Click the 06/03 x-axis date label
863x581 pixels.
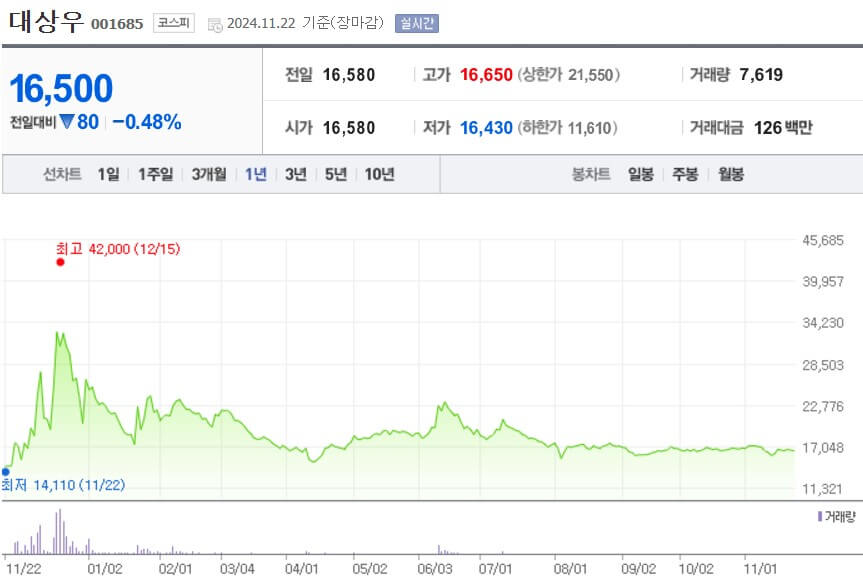pyautogui.click(x=435, y=568)
